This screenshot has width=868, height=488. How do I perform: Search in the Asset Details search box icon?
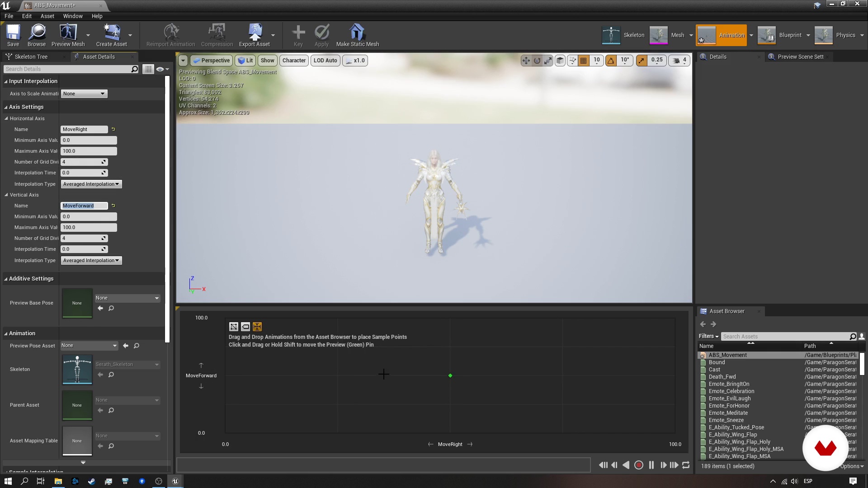134,69
